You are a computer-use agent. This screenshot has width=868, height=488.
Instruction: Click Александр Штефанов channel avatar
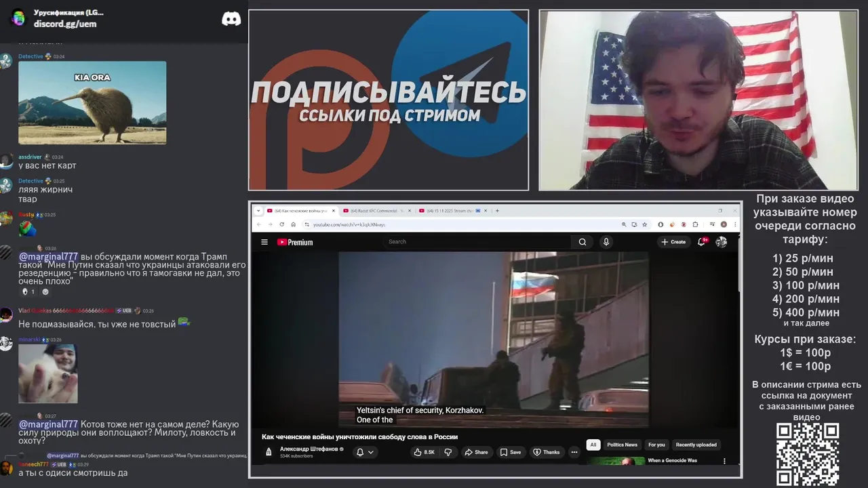(269, 452)
